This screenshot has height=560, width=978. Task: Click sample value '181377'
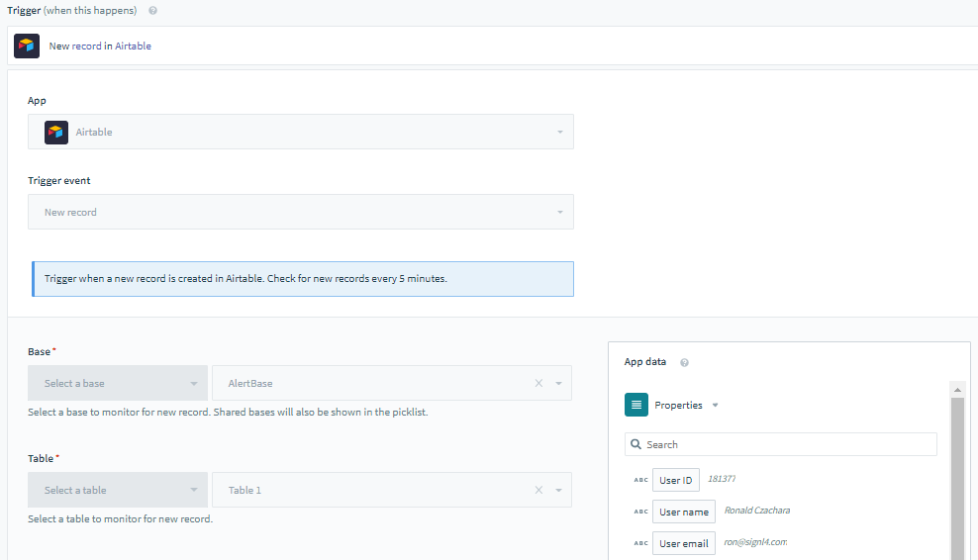pos(722,479)
